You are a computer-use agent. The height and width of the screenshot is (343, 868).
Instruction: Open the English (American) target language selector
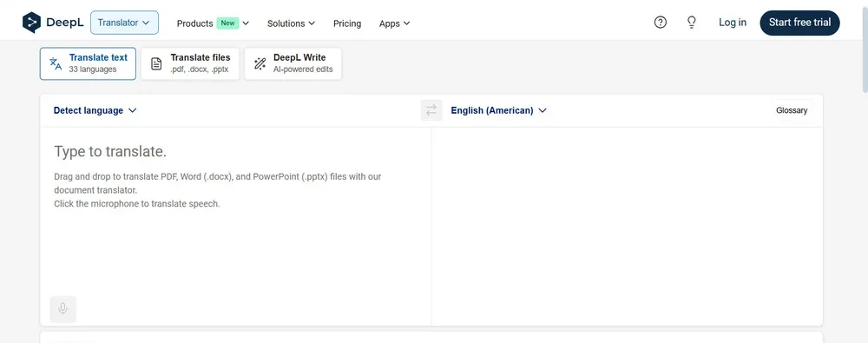point(499,110)
